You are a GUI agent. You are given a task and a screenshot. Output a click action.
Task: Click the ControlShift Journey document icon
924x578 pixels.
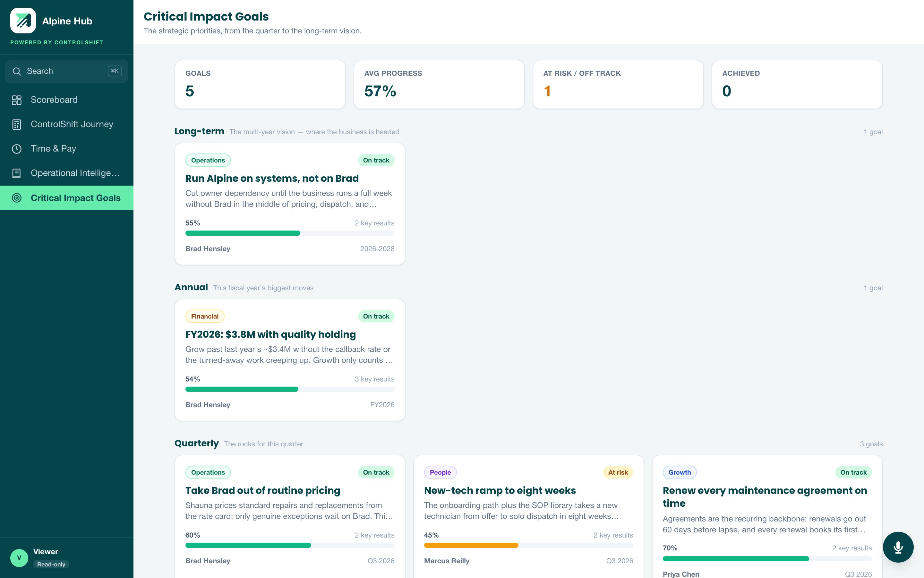click(16, 124)
